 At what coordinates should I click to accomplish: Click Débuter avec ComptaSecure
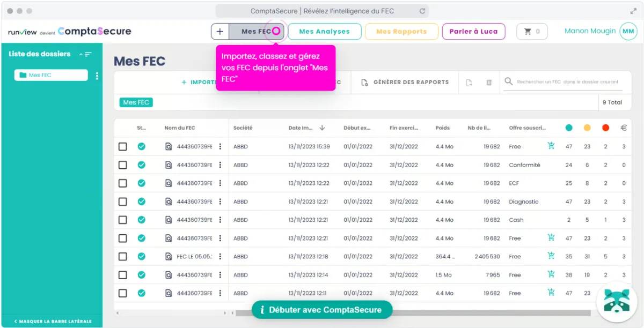click(322, 310)
